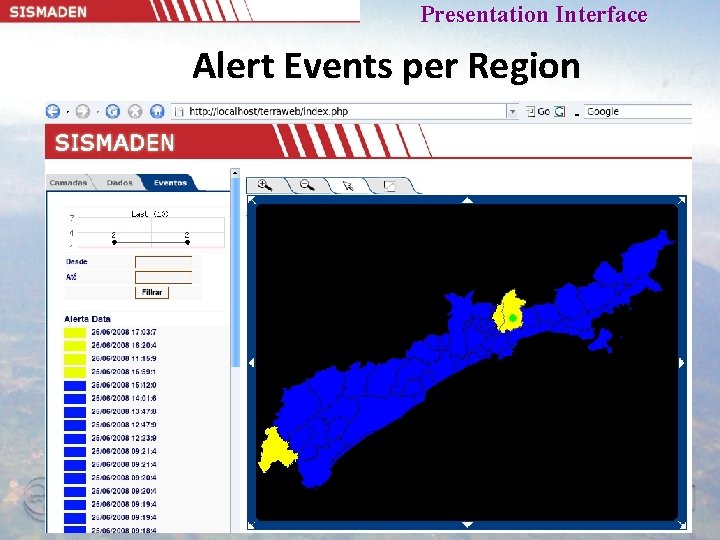Go to the browser Home page icon

click(x=157, y=111)
